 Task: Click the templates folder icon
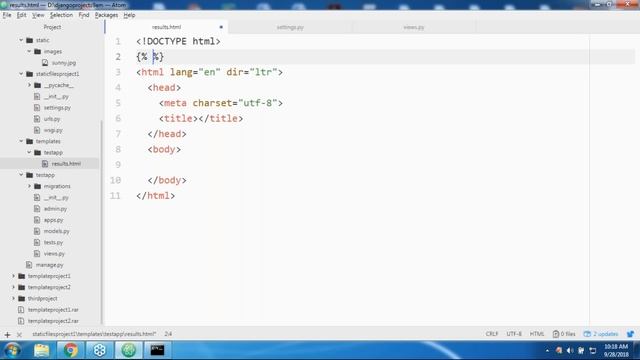pyautogui.click(x=29, y=141)
